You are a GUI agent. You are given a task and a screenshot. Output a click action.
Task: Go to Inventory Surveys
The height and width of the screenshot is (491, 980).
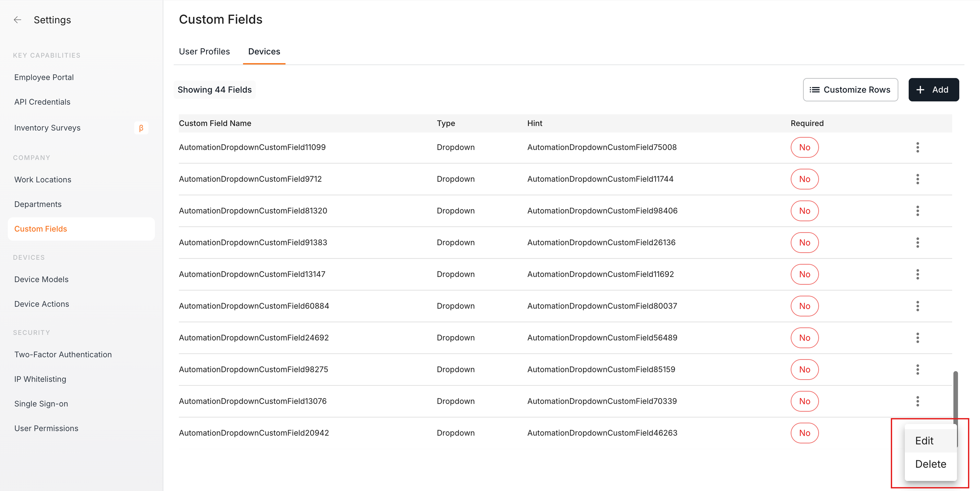click(47, 128)
